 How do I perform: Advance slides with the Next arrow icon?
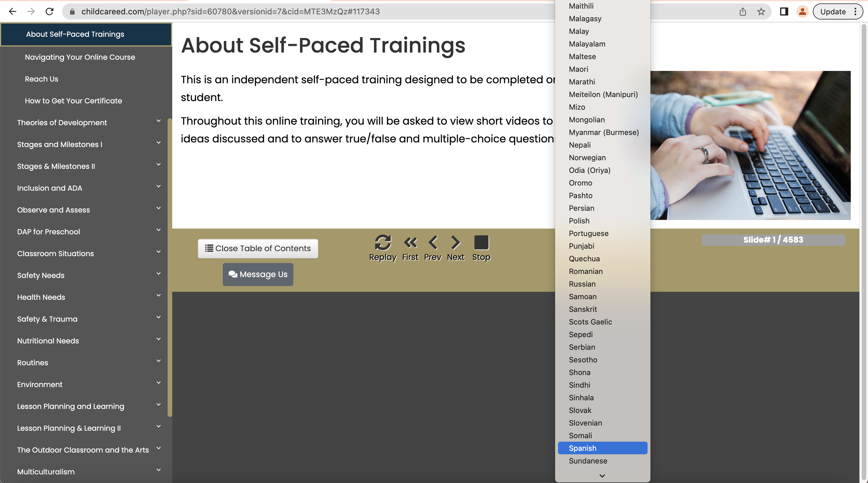[x=456, y=242]
